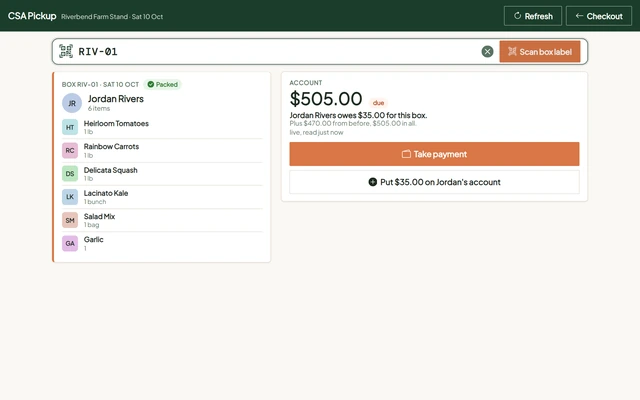Click the HT Heirloom Tomatoes badge
Viewport: 640px width, 400px height.
click(x=70, y=127)
